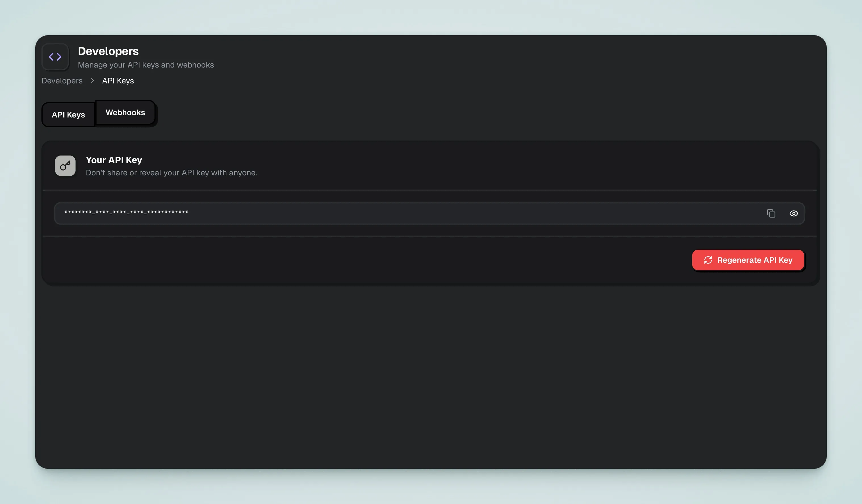
Task: Click the Your API Key heading
Action: [x=114, y=160]
